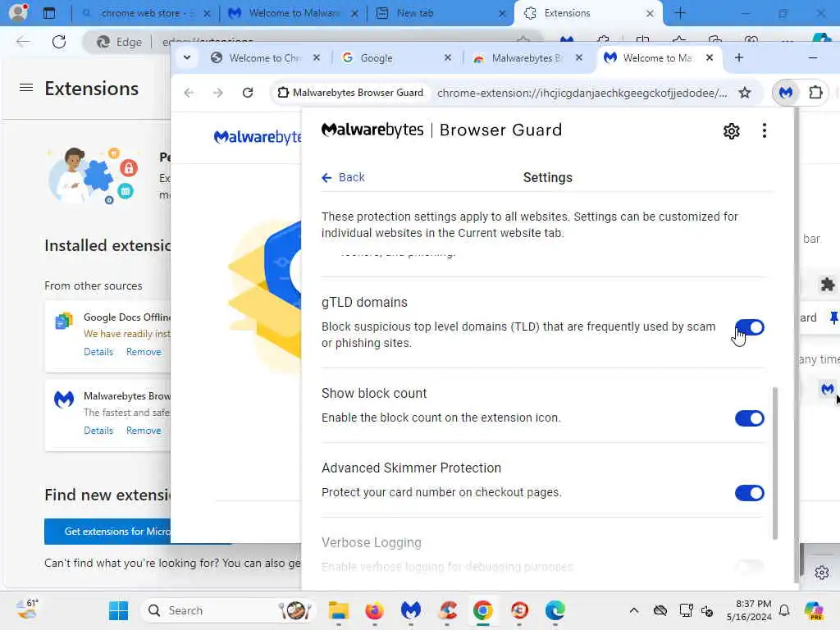Click taskbar Search box
840x630 pixels.
tap(228, 610)
